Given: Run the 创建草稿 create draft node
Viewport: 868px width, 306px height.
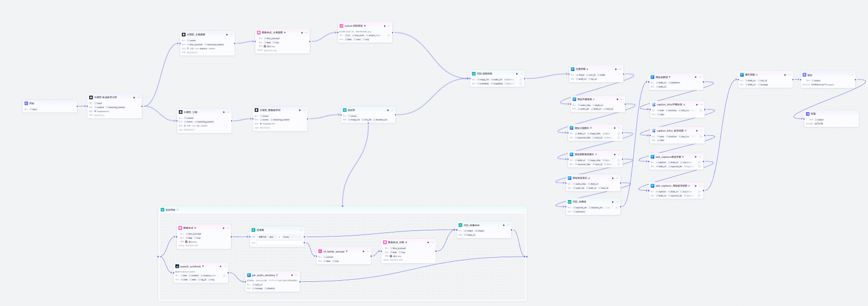Looking at the screenshot, I should 616,69.
